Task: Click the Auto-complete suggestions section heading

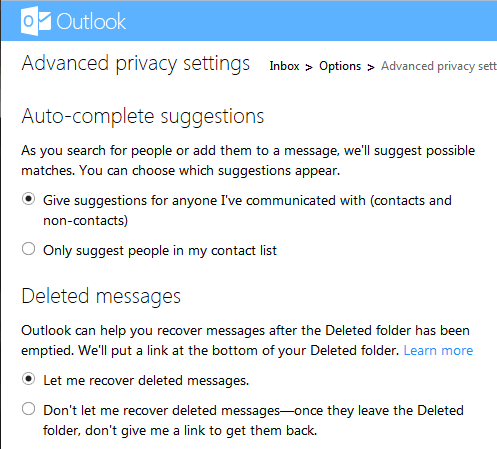Action: (x=143, y=117)
